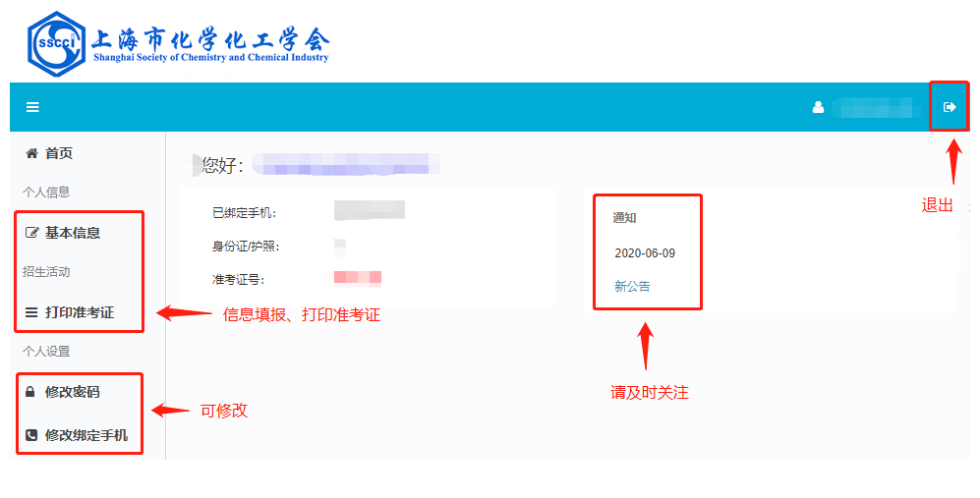Click the lock icon beside 修改密码
Image resolution: width=980 pixels, height=498 pixels.
pyautogui.click(x=30, y=392)
